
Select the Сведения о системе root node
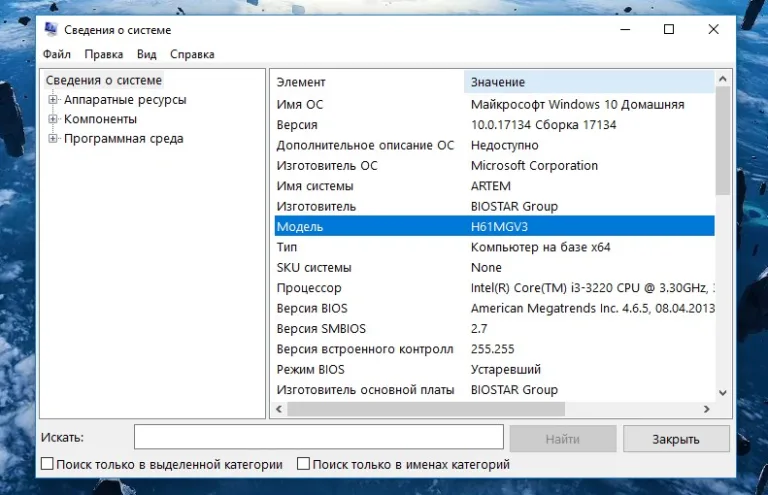pyautogui.click(x=104, y=80)
